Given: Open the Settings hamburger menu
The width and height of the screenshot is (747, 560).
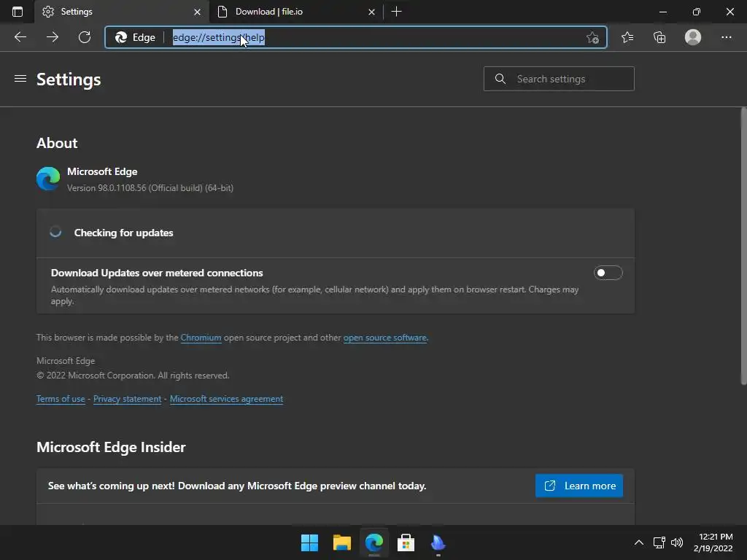Looking at the screenshot, I should tap(20, 79).
